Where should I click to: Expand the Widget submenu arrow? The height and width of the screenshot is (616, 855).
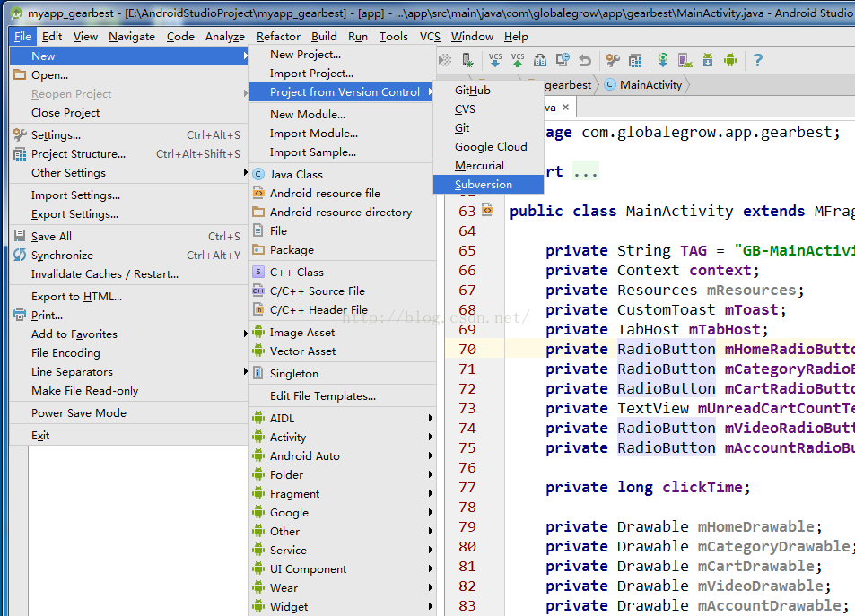431,606
